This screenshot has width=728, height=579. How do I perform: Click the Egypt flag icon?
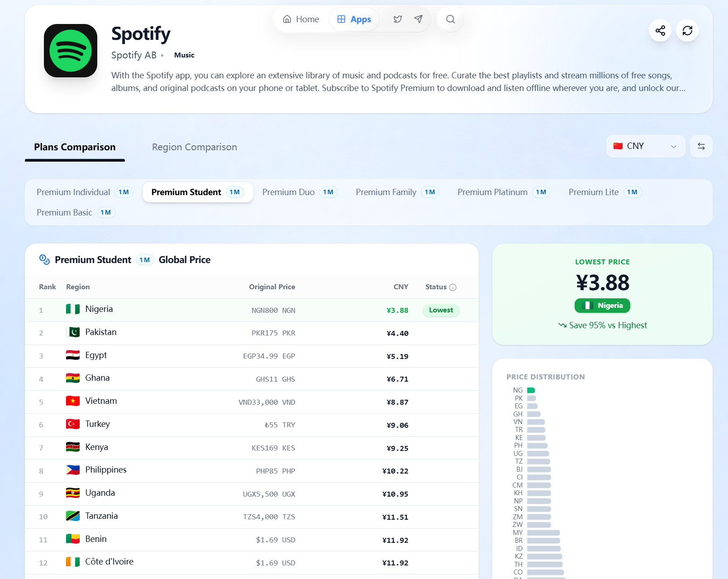pyautogui.click(x=73, y=355)
